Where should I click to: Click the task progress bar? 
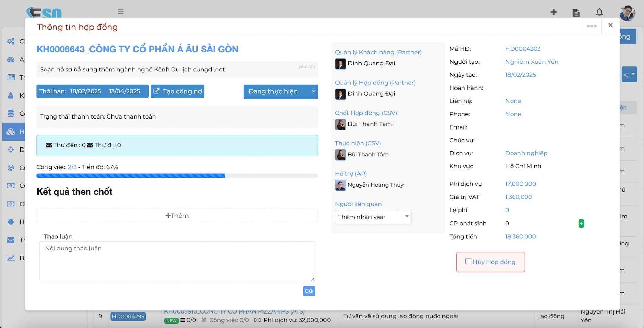pyautogui.click(x=177, y=176)
